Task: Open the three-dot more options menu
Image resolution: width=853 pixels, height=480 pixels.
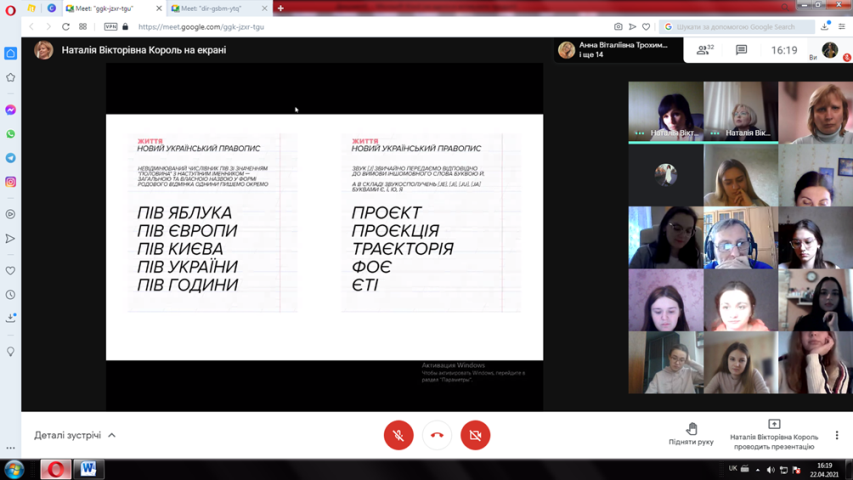Action: [x=837, y=435]
